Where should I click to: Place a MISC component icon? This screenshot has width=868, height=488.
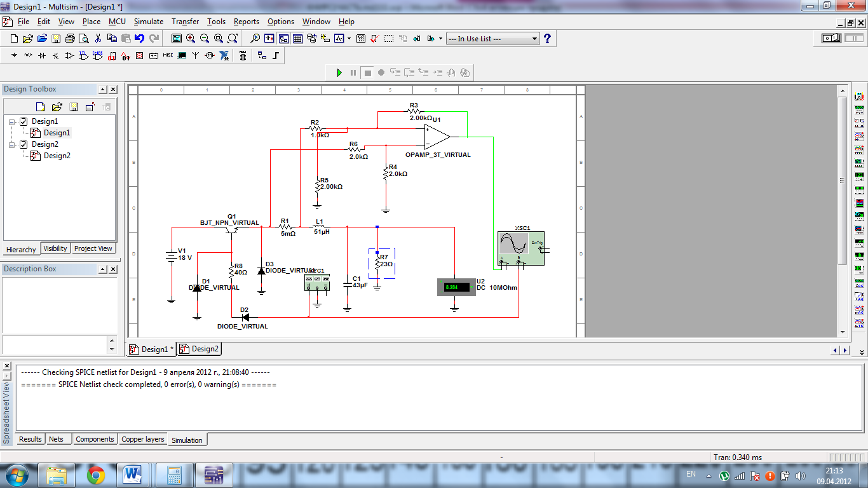pyautogui.click(x=168, y=55)
